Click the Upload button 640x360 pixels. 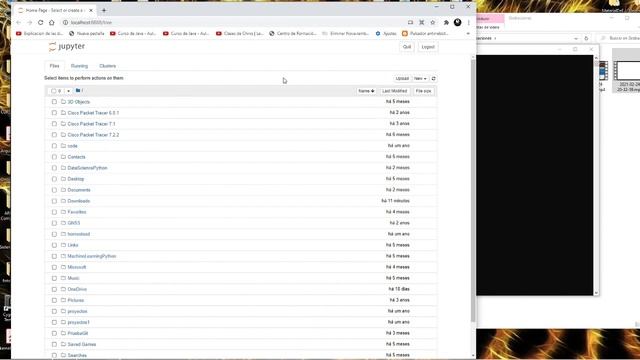tap(402, 78)
